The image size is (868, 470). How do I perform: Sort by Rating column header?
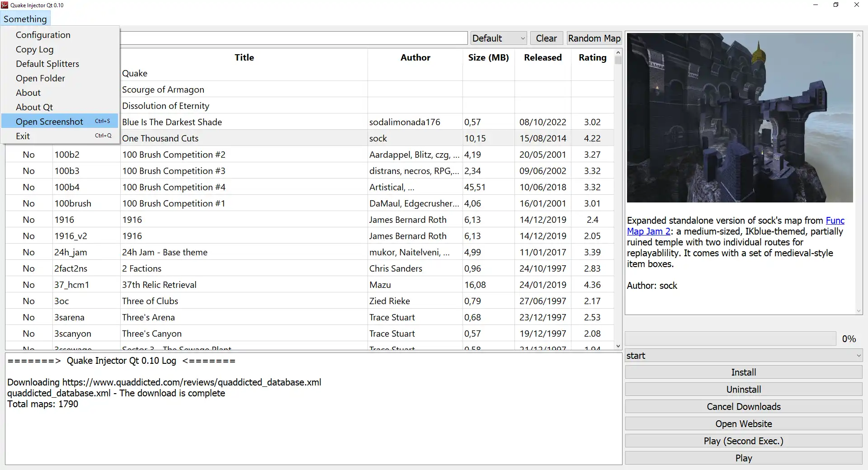(592, 57)
